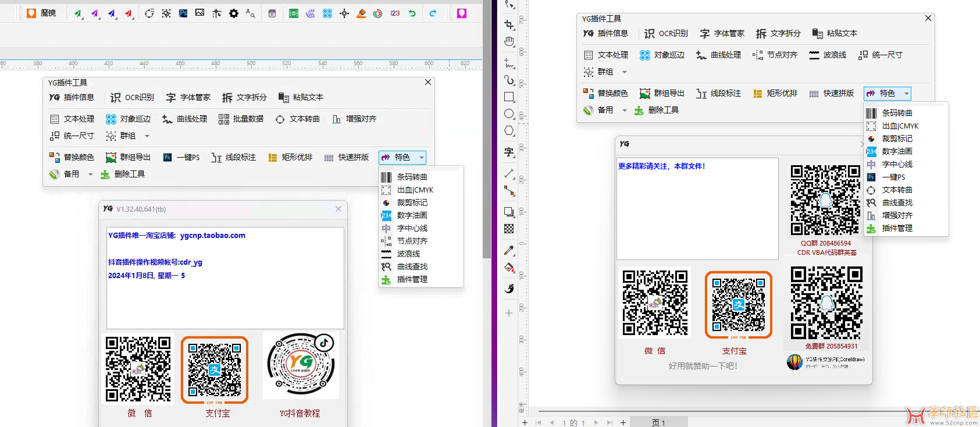This screenshot has width=980, height=427.
Task: Expand arrow beside 备用 in left panel
Action: 90,175
